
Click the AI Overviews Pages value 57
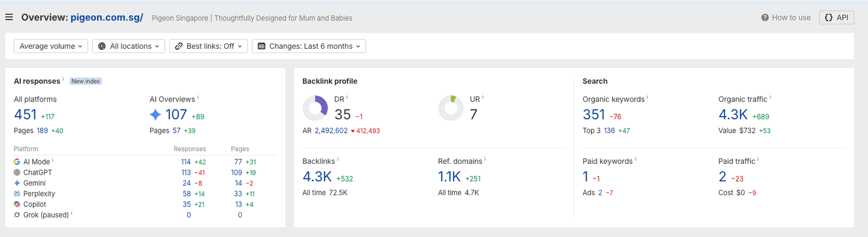coord(177,131)
